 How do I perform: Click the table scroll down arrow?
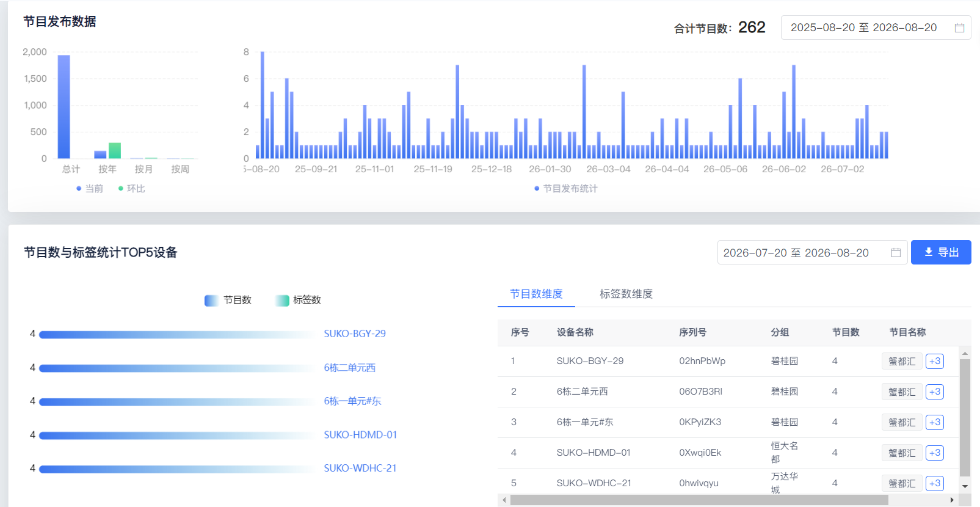[965, 487]
